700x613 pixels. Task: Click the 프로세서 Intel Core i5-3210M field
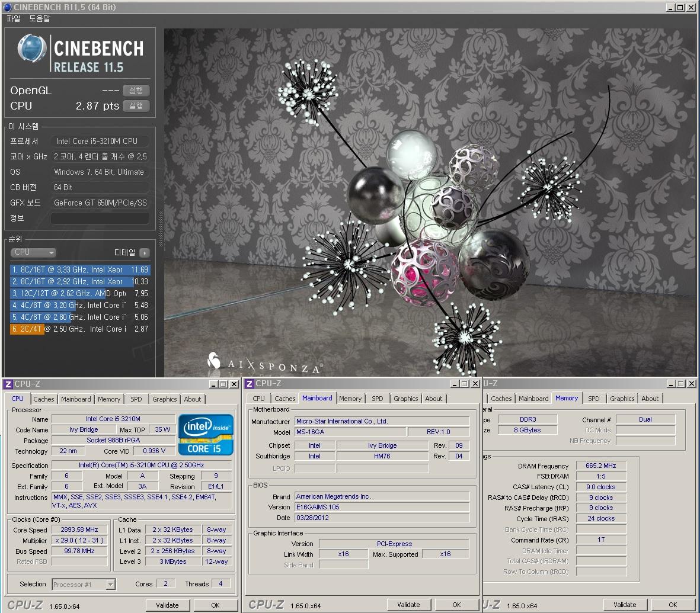coord(100,141)
